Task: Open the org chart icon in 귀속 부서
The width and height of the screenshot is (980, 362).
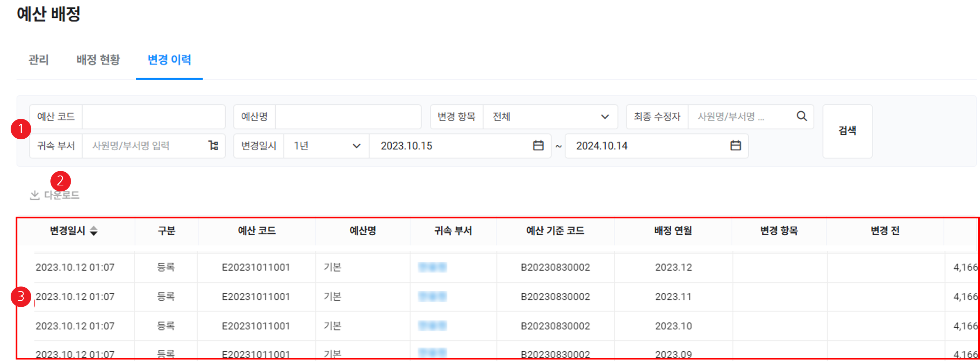Action: (x=214, y=146)
